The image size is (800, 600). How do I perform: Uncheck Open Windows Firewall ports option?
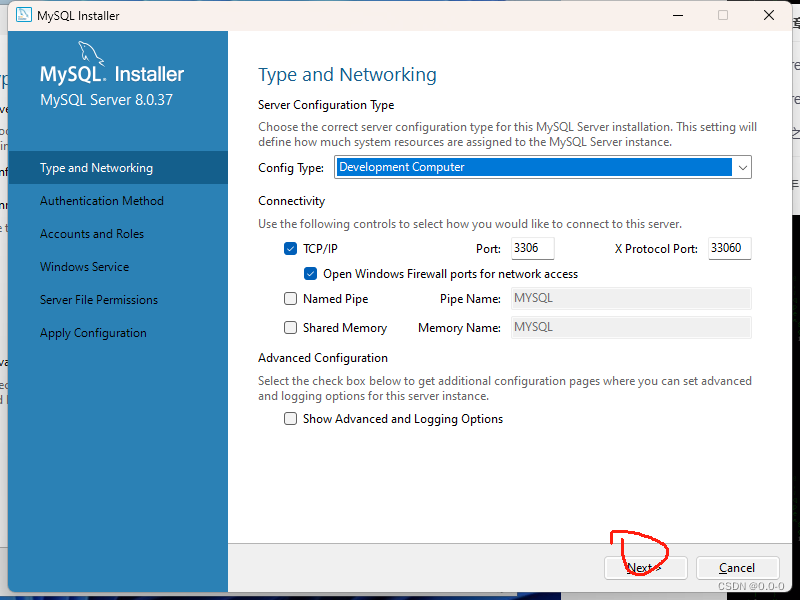pyautogui.click(x=310, y=274)
